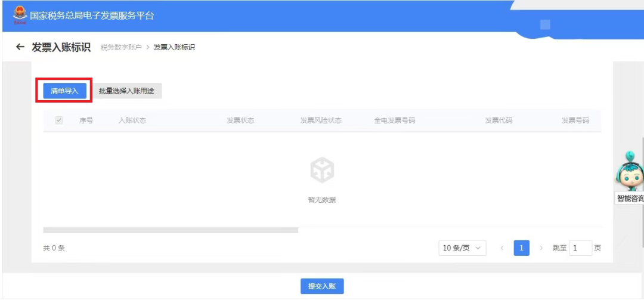Click the 全电发票号码 column header
Image resolution: width=644 pixels, height=300 pixels.
pos(394,120)
